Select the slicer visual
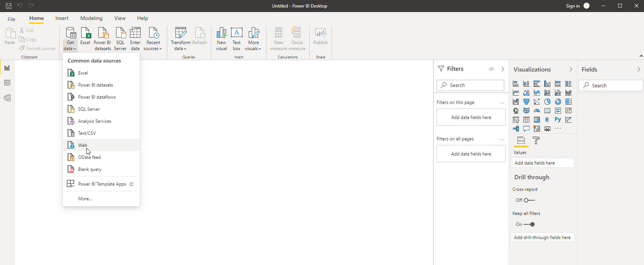 tap(516, 120)
